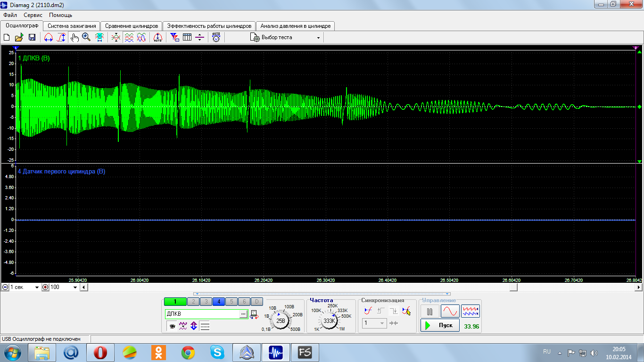Viewport: 644px width, 362px height.
Task: Toggle the D channel button
Action: click(256, 302)
